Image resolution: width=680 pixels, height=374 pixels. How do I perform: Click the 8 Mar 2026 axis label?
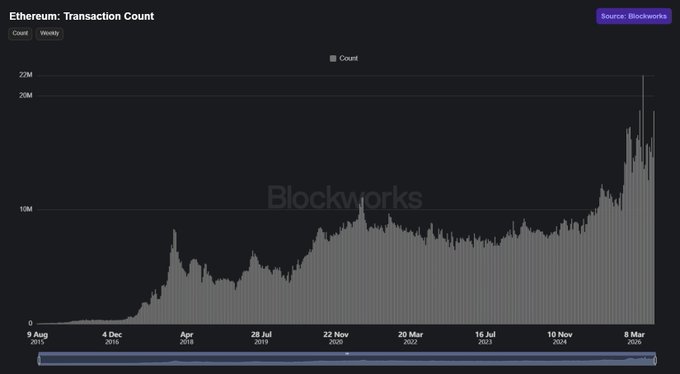coord(634,338)
